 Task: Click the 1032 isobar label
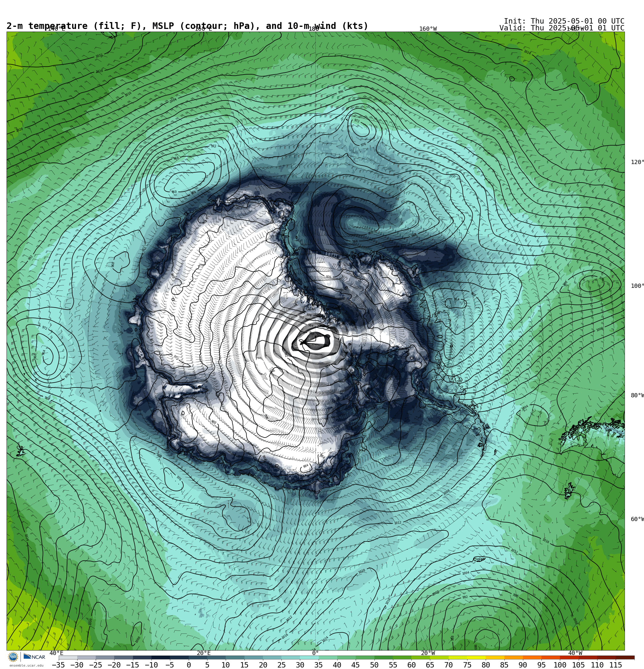[x=99, y=56]
